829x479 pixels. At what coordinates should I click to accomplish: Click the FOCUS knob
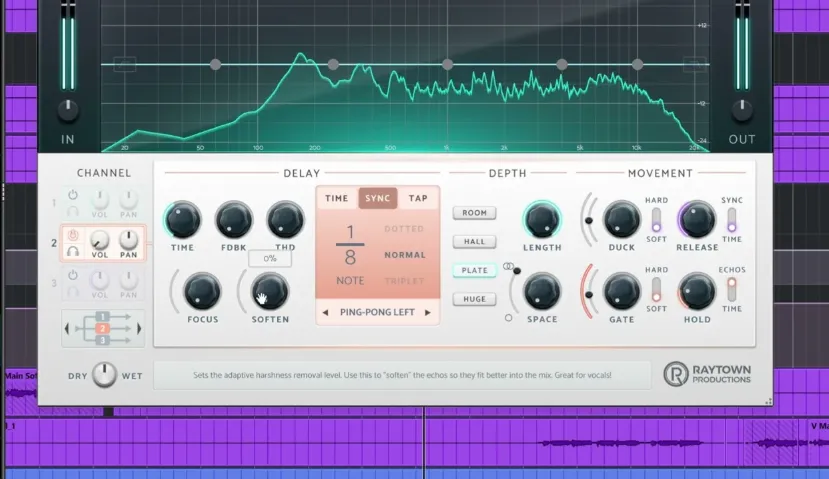pyautogui.click(x=202, y=291)
